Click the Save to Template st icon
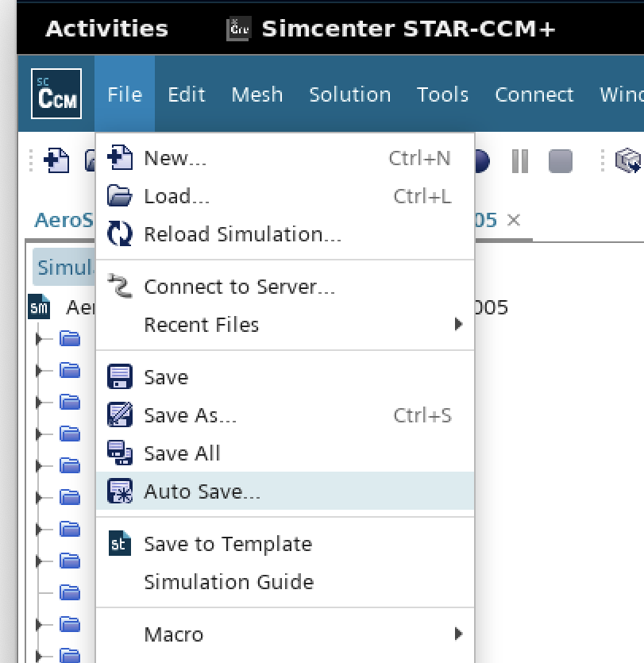 coord(120,543)
